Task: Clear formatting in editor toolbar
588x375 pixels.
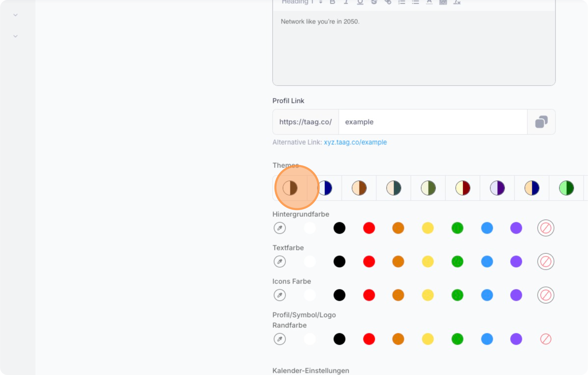Action: [x=457, y=2]
